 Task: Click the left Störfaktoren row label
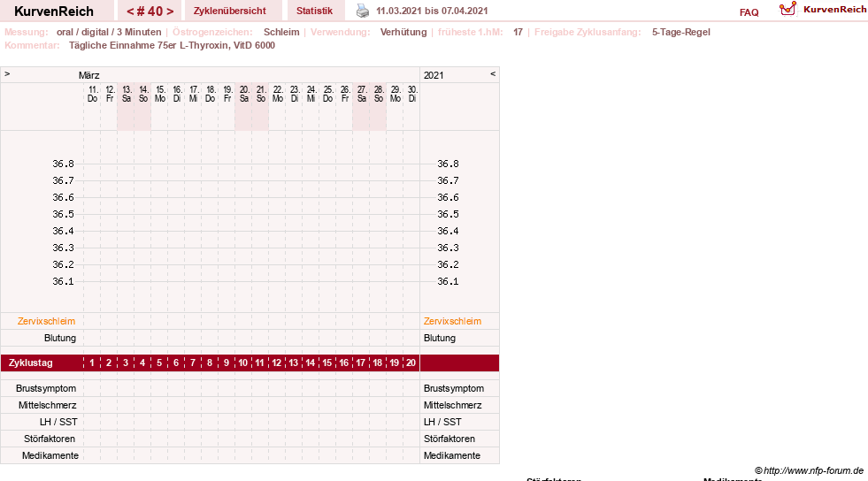pos(50,439)
